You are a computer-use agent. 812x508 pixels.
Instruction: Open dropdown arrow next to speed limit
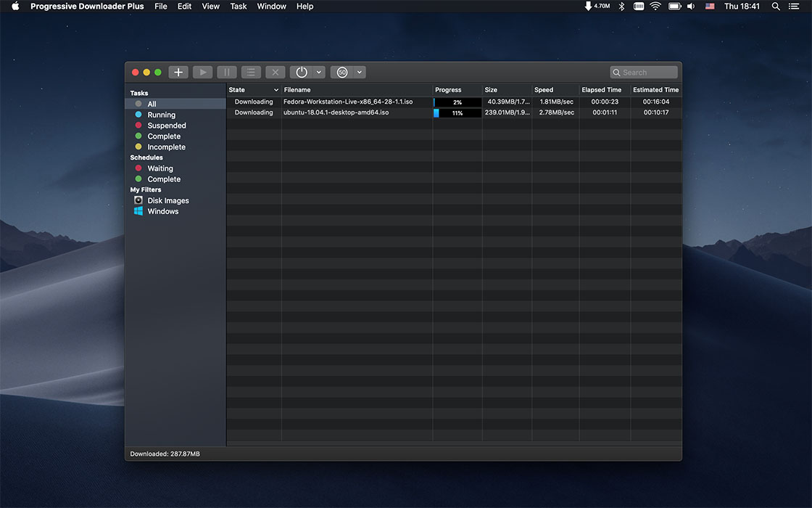(x=360, y=73)
